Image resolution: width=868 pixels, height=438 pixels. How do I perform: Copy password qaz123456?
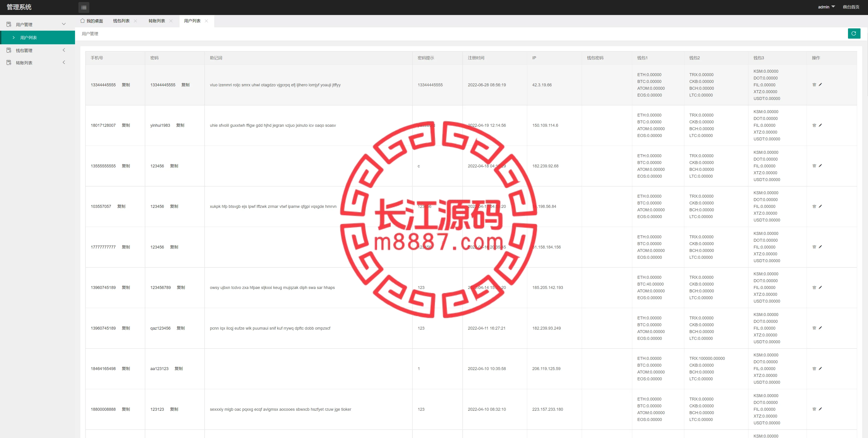181,328
